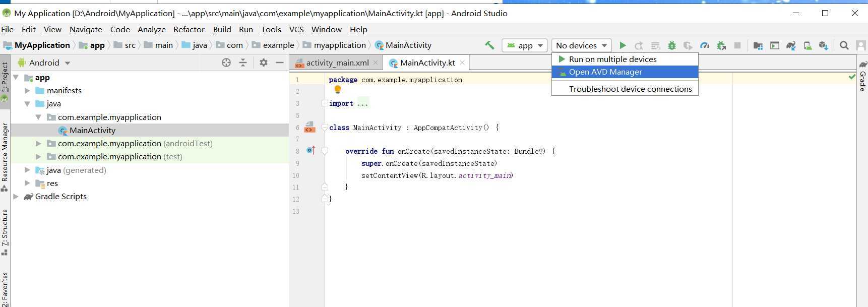Click Run Anything icon in toolbar
This screenshot has width=868, height=307.
774,45
